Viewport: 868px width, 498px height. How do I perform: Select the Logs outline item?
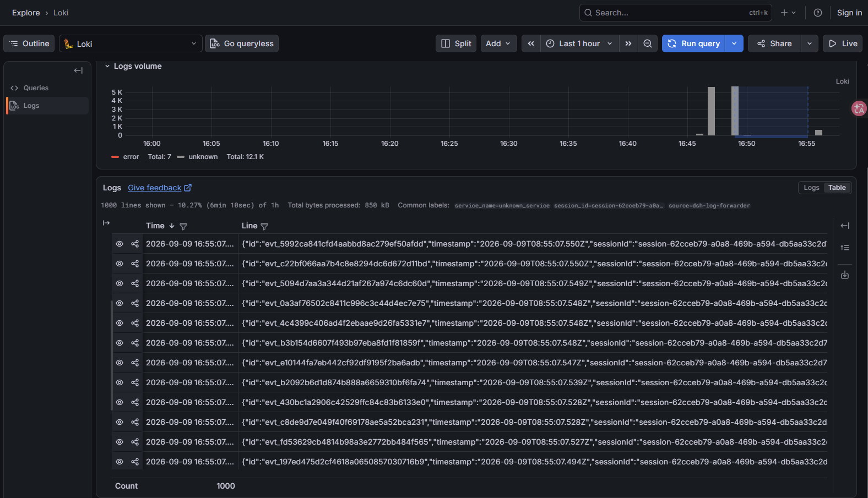tap(47, 106)
